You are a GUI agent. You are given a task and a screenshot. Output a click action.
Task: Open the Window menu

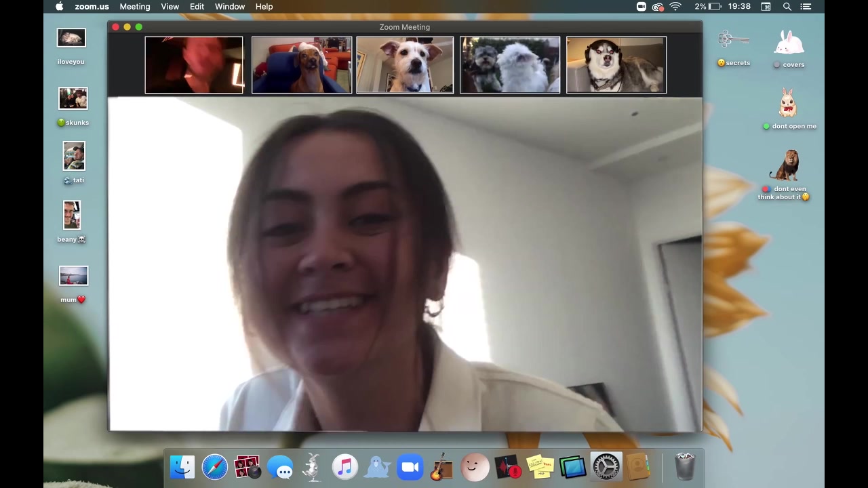(x=230, y=7)
